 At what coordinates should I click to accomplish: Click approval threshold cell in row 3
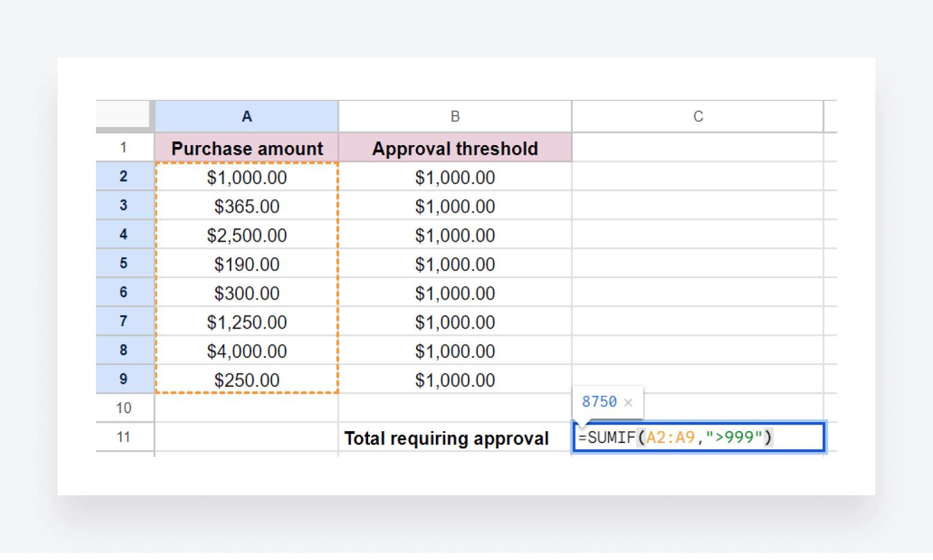pos(455,206)
